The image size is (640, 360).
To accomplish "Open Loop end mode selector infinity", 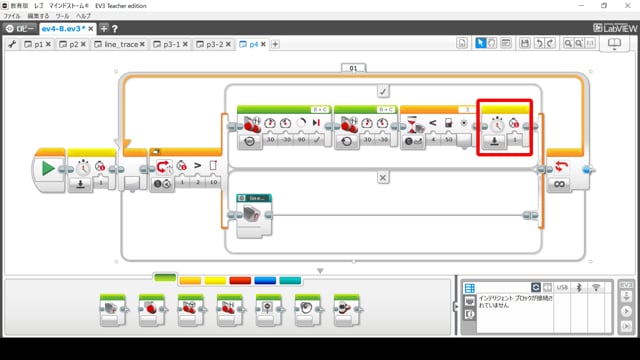I will click(560, 184).
